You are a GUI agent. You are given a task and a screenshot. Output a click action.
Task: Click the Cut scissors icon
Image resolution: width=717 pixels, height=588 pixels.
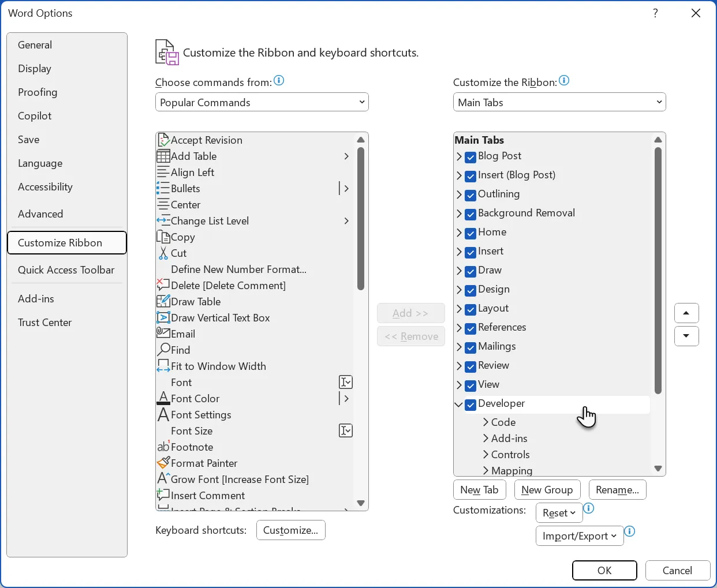tap(163, 253)
